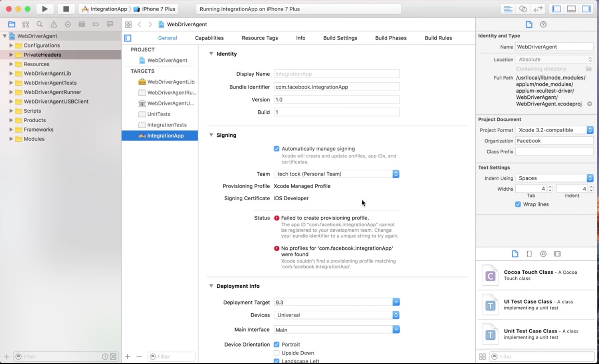The width and height of the screenshot is (599, 364).
Task: Click the Stop button in toolbar
Action: click(x=66, y=9)
